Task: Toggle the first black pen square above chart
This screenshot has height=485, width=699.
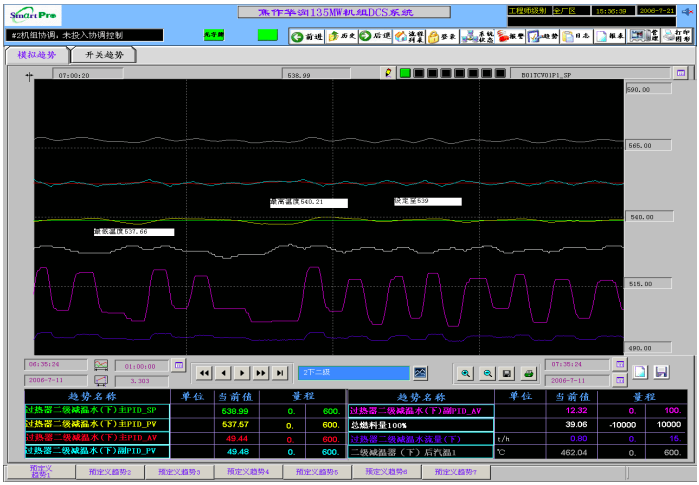Action: [x=419, y=73]
